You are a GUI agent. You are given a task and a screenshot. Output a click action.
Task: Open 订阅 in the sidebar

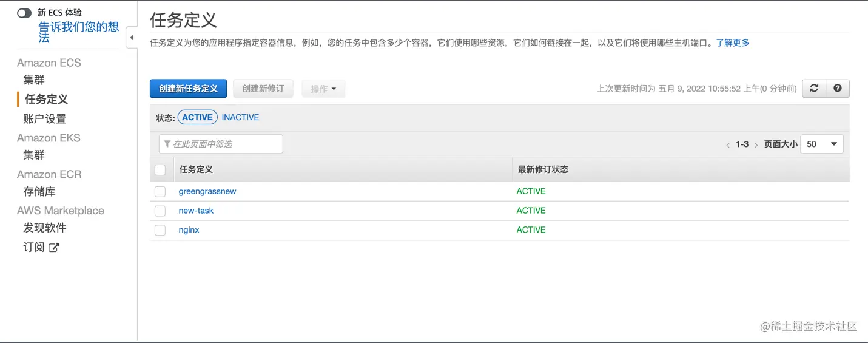pyautogui.click(x=34, y=247)
